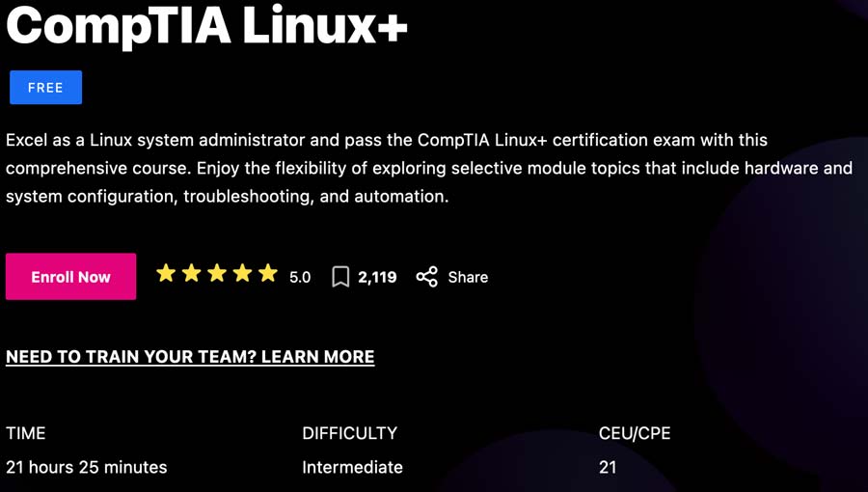Click the course description paragraph

click(x=429, y=168)
